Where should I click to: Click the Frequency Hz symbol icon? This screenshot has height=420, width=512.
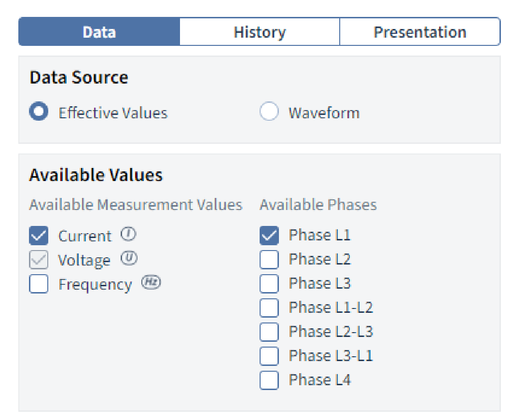click(151, 283)
